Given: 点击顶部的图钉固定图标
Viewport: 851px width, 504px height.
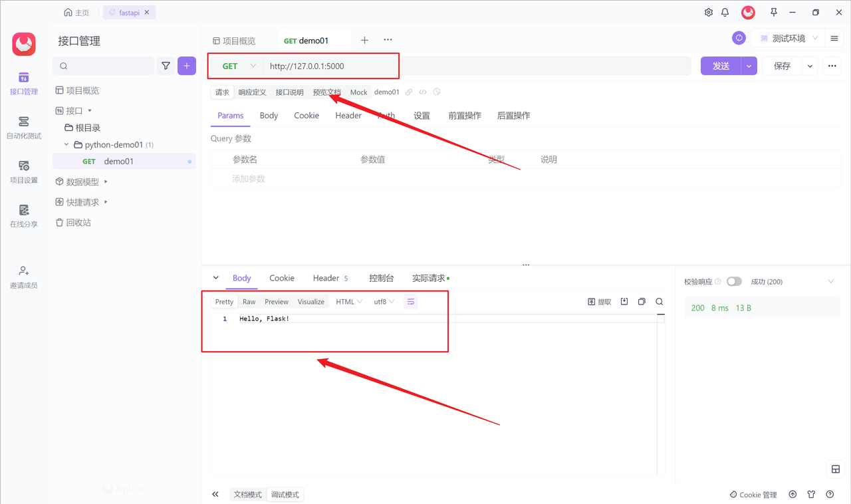Looking at the screenshot, I should coord(775,12).
